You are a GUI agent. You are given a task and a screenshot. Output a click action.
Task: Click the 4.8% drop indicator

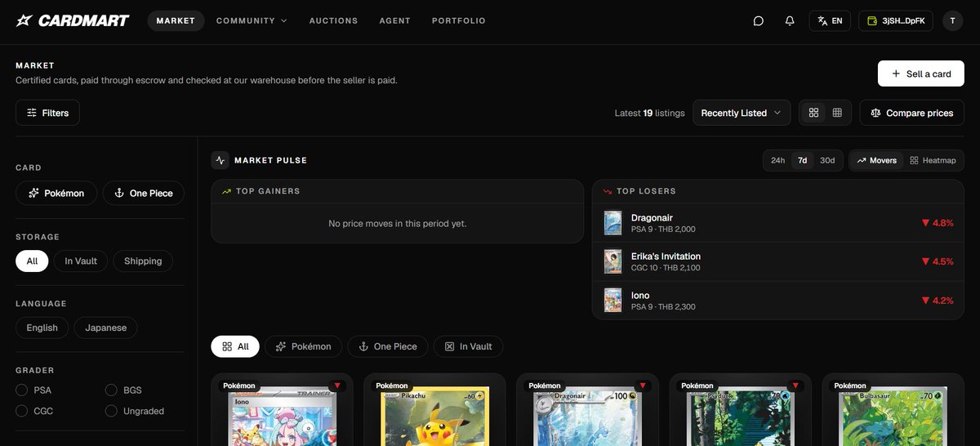click(938, 223)
